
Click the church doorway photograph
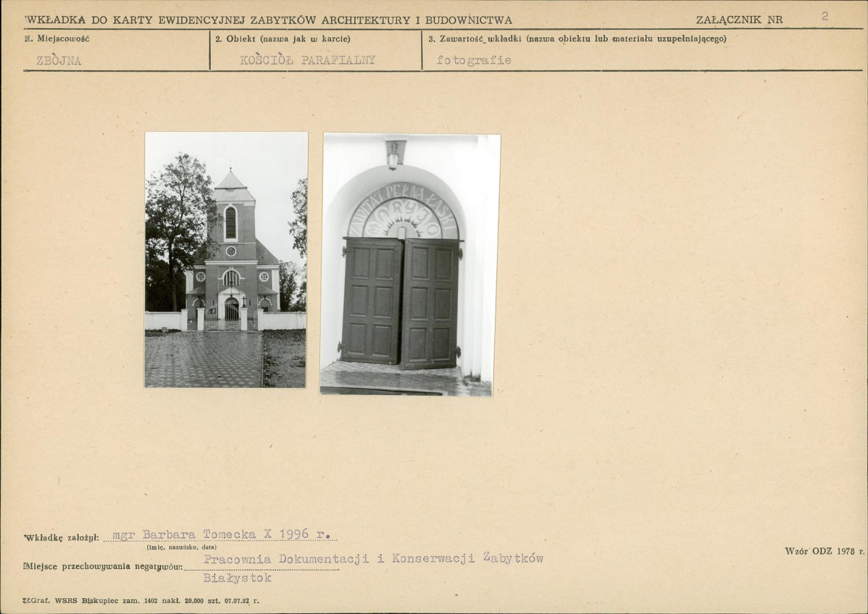410,265
